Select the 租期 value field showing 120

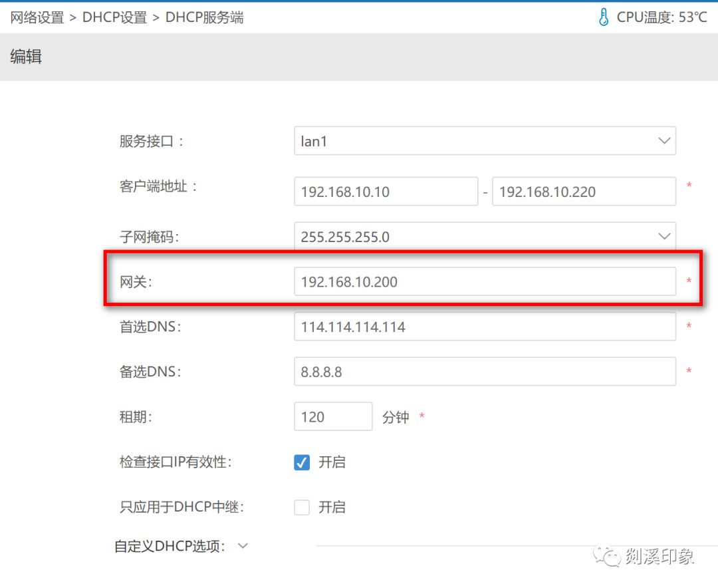[x=333, y=416]
